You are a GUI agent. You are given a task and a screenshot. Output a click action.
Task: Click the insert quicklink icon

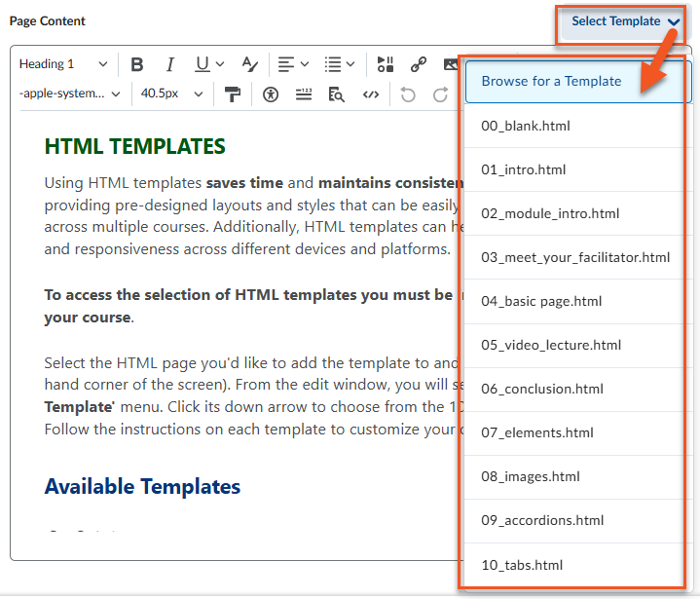click(x=419, y=64)
